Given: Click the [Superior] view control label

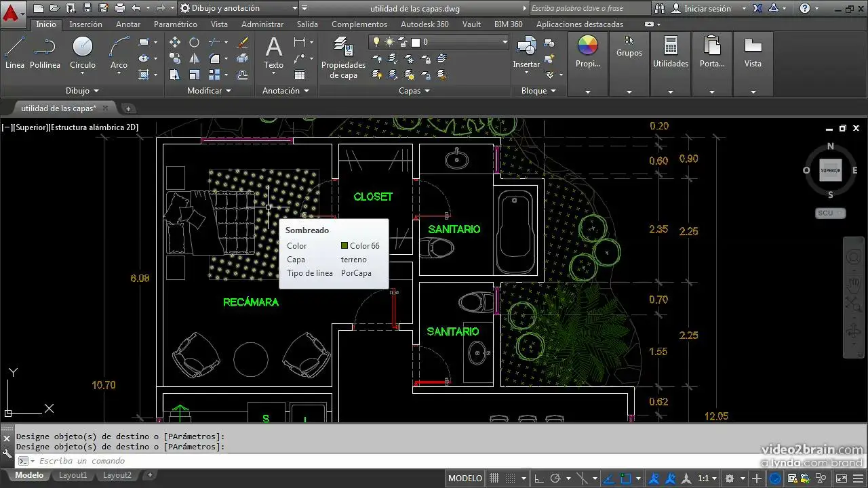Looking at the screenshot, I should (31, 127).
